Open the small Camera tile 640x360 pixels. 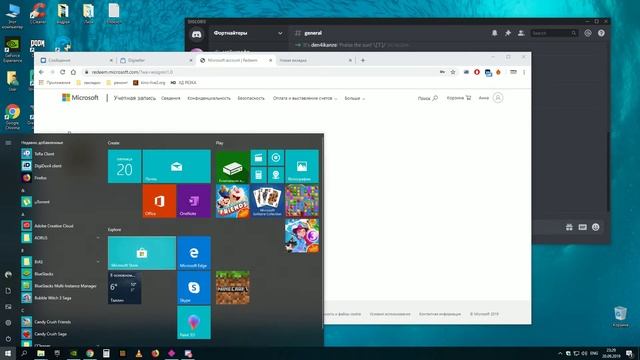276,175
